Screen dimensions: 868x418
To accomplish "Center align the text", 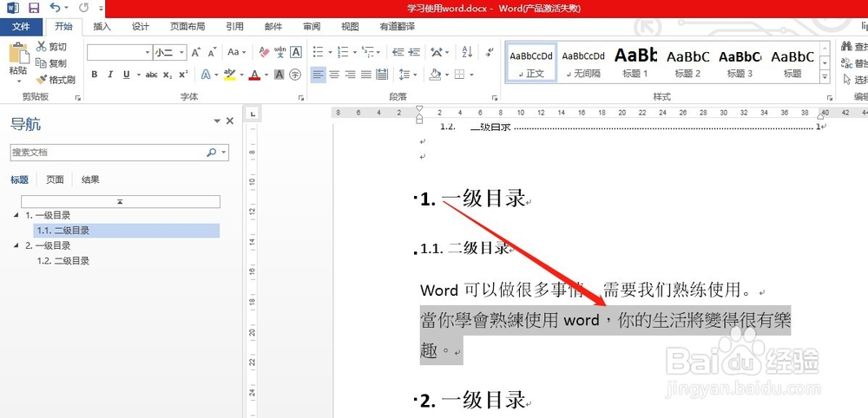I will pyautogui.click(x=334, y=74).
